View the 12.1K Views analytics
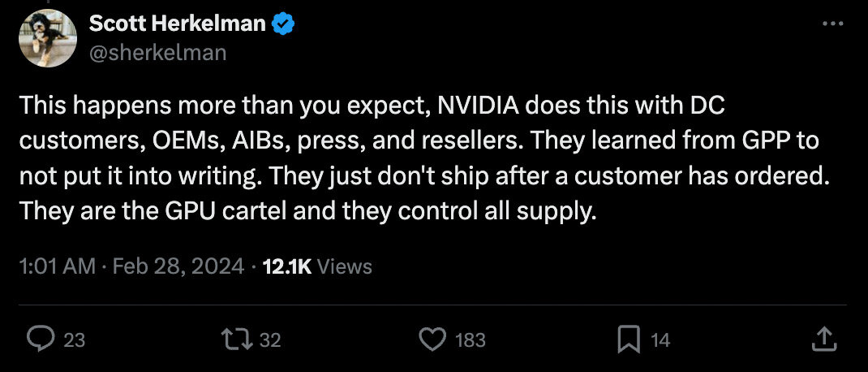This screenshot has width=868, height=372. pyautogui.click(x=317, y=266)
